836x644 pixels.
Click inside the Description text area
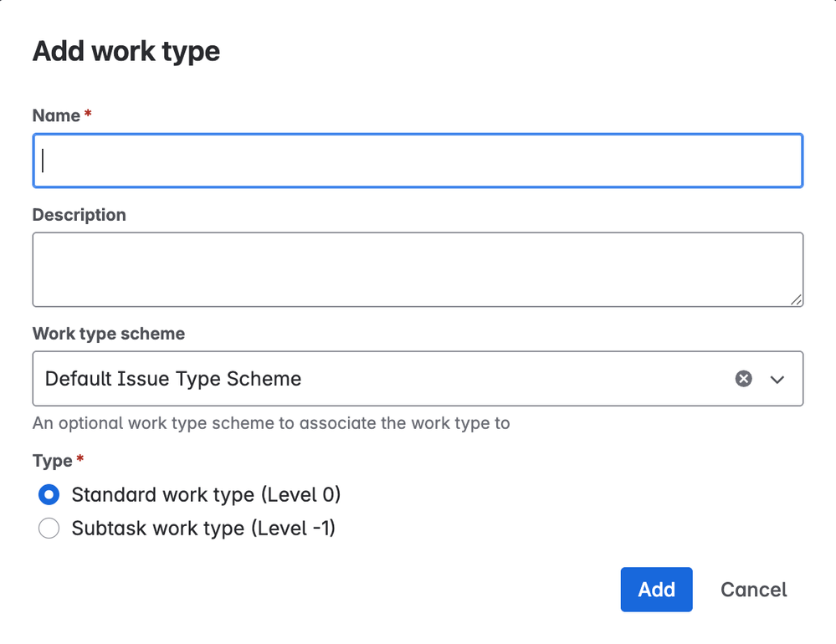(418, 269)
